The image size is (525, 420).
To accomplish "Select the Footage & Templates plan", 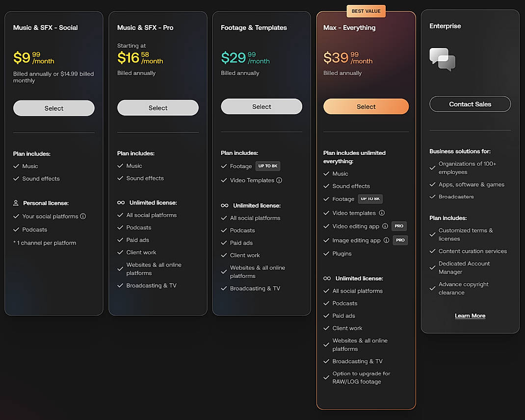I will coord(262,106).
